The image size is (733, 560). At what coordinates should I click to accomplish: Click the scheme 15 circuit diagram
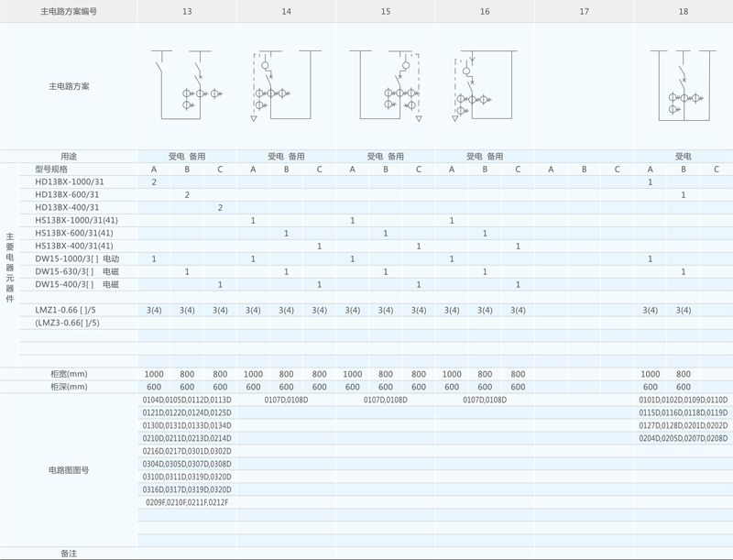click(x=386, y=85)
